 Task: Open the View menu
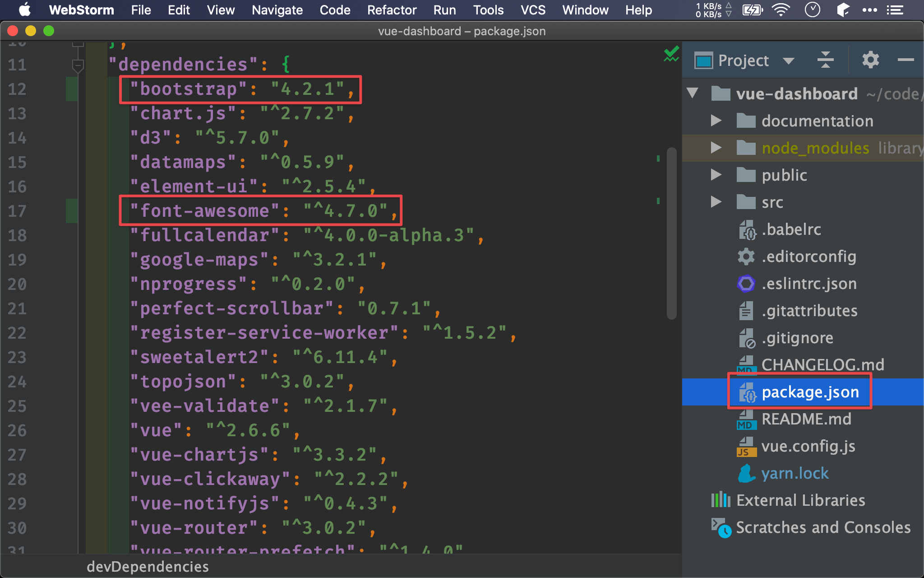pos(221,9)
